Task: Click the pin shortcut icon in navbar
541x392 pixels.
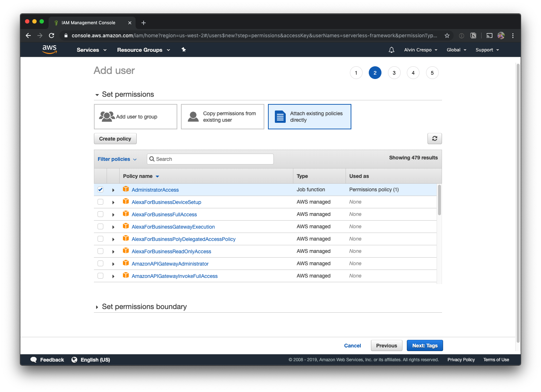Action: click(x=184, y=50)
